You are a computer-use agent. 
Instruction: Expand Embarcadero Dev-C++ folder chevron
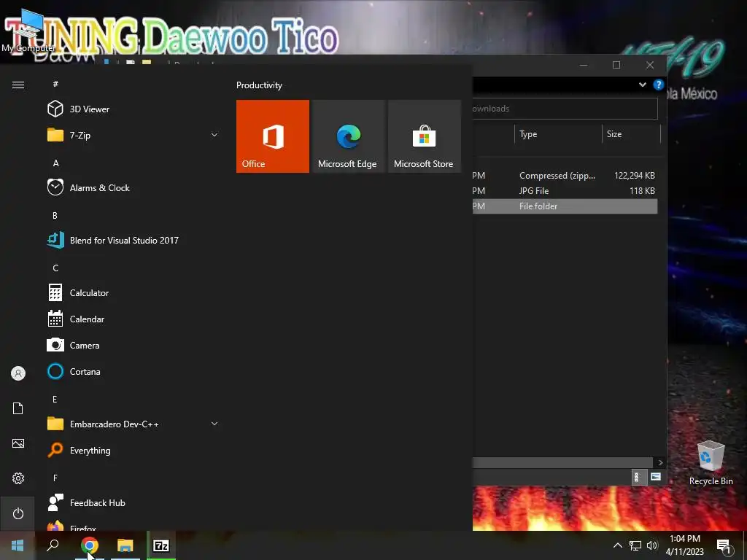[x=214, y=424]
